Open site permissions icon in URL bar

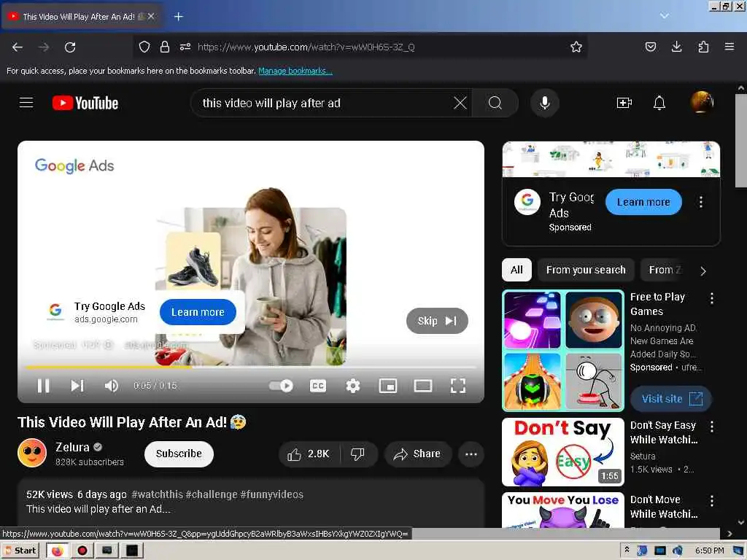185,47
